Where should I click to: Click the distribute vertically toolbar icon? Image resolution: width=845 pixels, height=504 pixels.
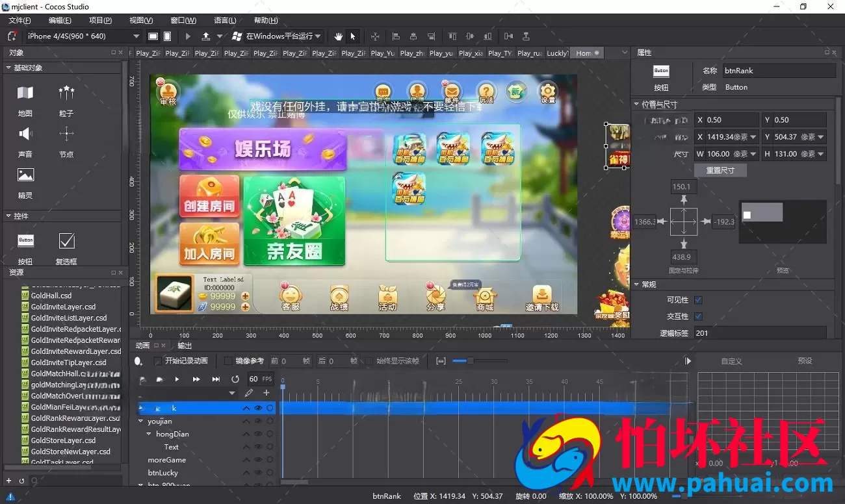point(526,36)
